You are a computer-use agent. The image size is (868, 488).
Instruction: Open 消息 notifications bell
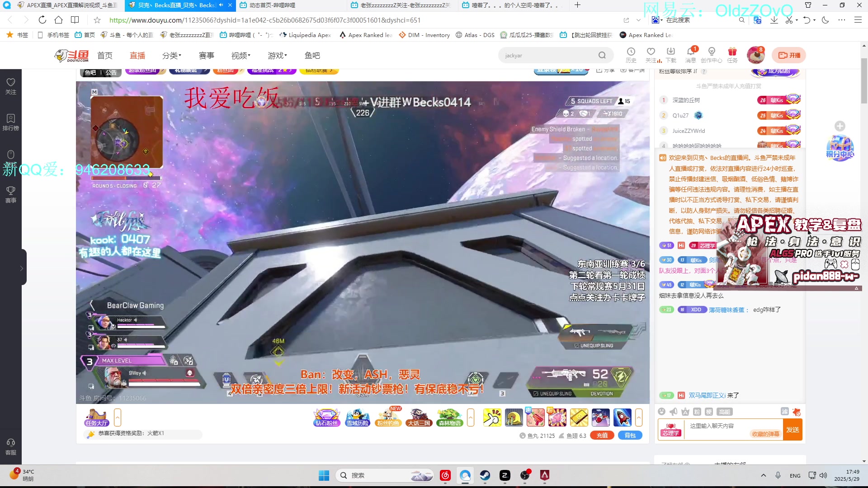point(691,55)
